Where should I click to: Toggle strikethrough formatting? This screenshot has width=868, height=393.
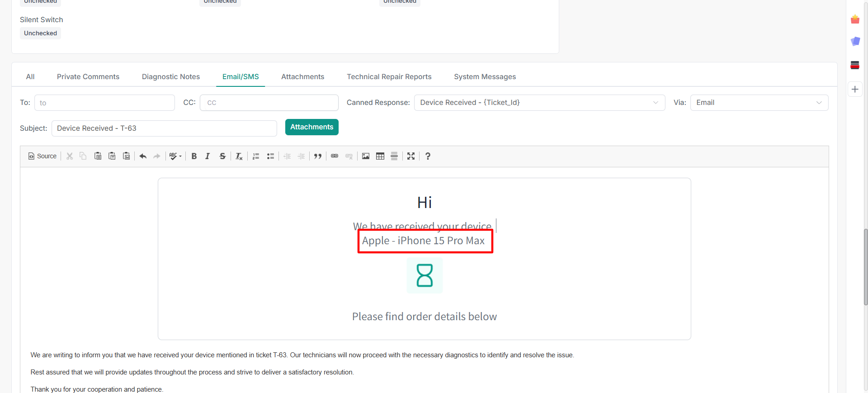[222, 156]
